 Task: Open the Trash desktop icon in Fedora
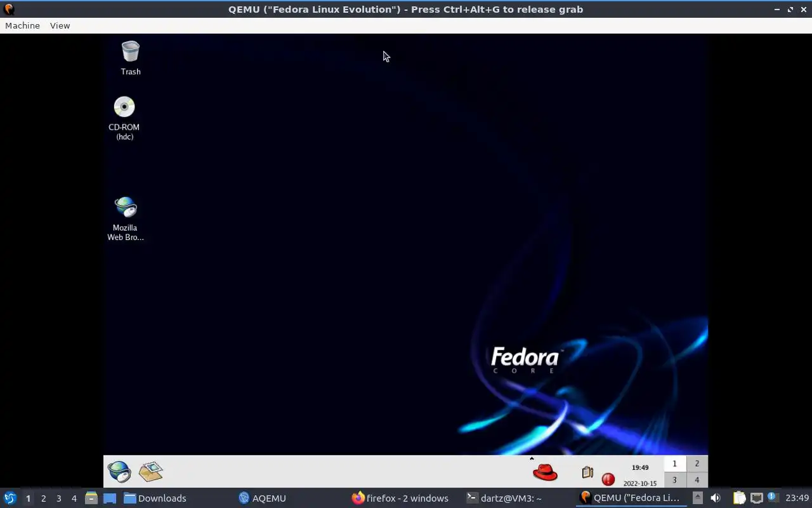pos(130,58)
